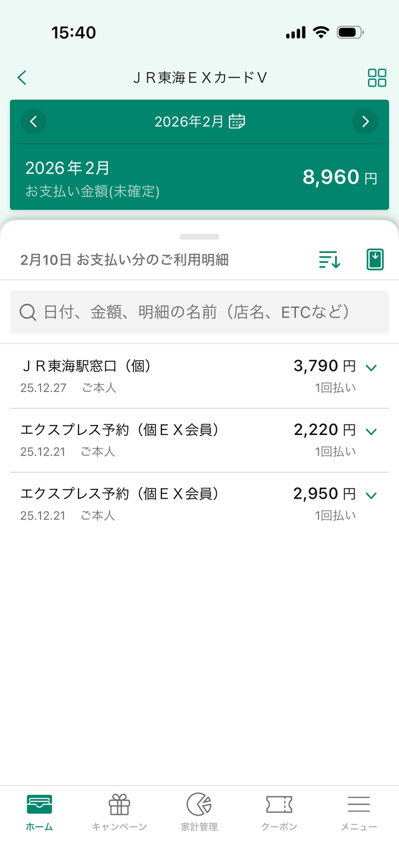Viewport: 399px width, 868px height.
Task: Tap the statement download icon
Action: [x=375, y=260]
